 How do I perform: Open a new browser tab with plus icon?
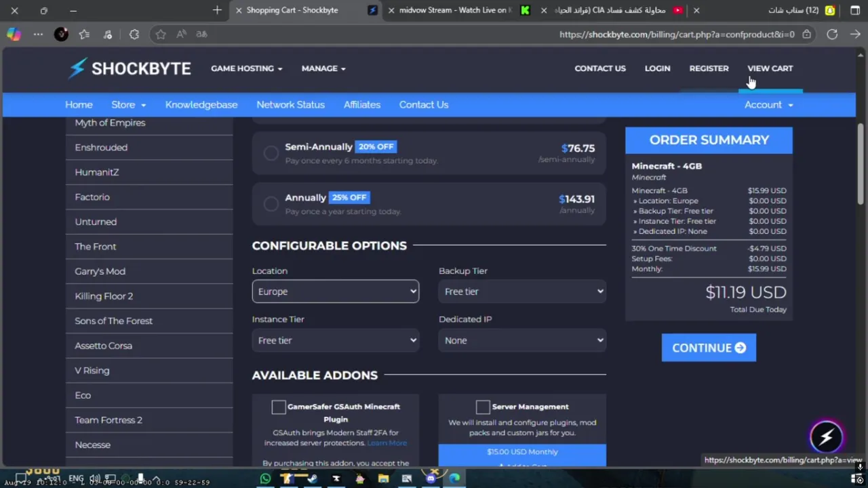(x=217, y=10)
